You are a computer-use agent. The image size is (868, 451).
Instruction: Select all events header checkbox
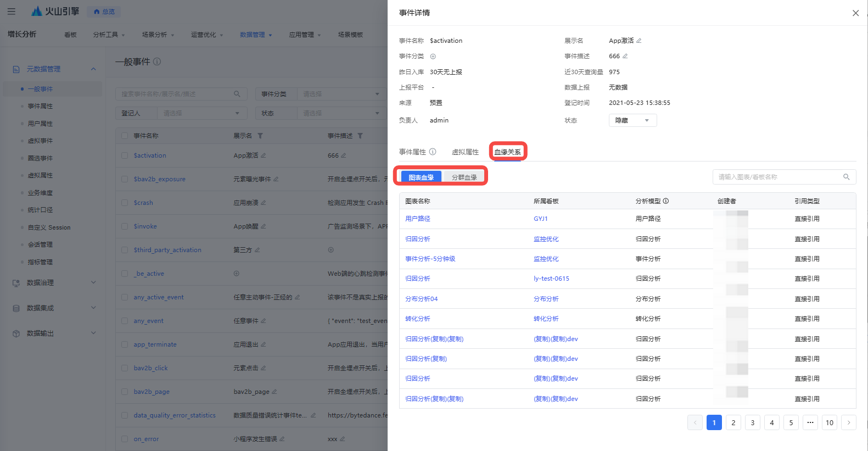[125, 136]
